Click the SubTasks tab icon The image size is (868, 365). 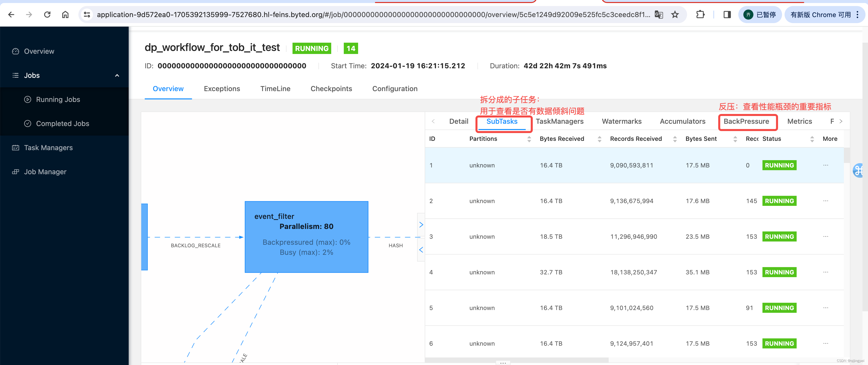(502, 120)
